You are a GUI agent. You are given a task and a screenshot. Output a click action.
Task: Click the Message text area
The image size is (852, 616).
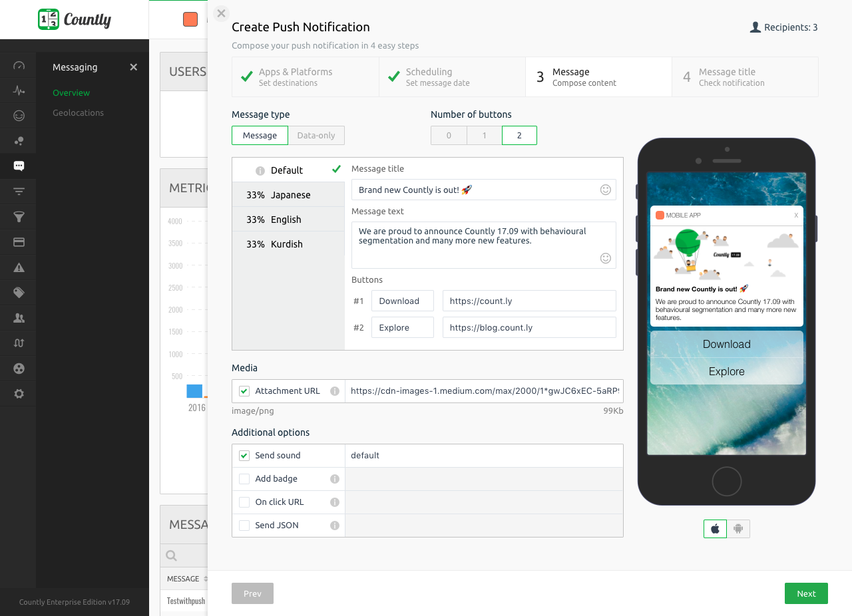[x=484, y=245]
